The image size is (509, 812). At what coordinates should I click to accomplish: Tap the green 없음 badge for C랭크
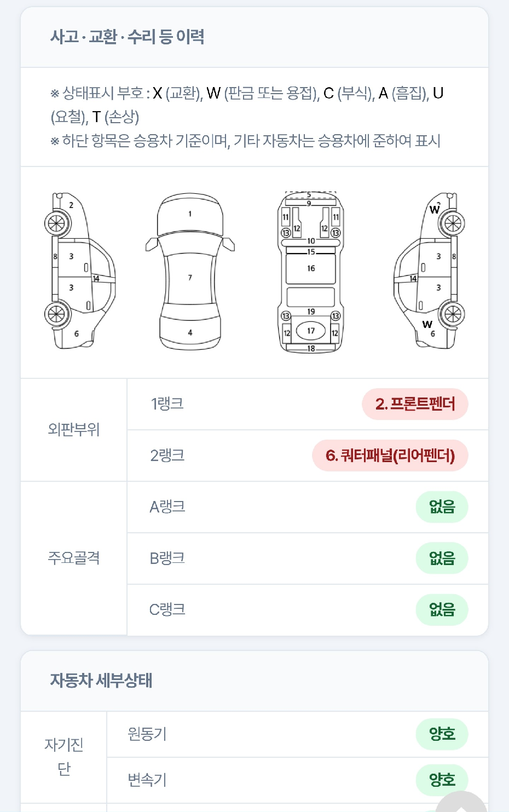point(442,610)
